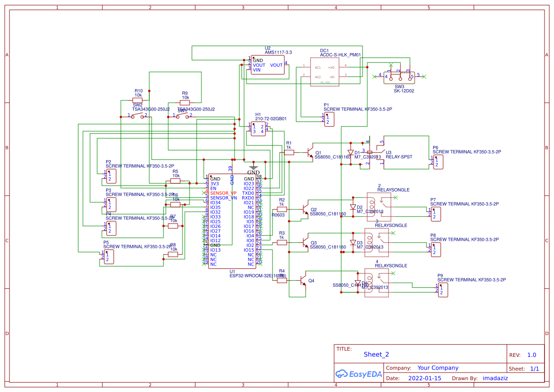Click the EasyEDA logo in title block
This screenshot has width=554, height=392.
click(359, 374)
